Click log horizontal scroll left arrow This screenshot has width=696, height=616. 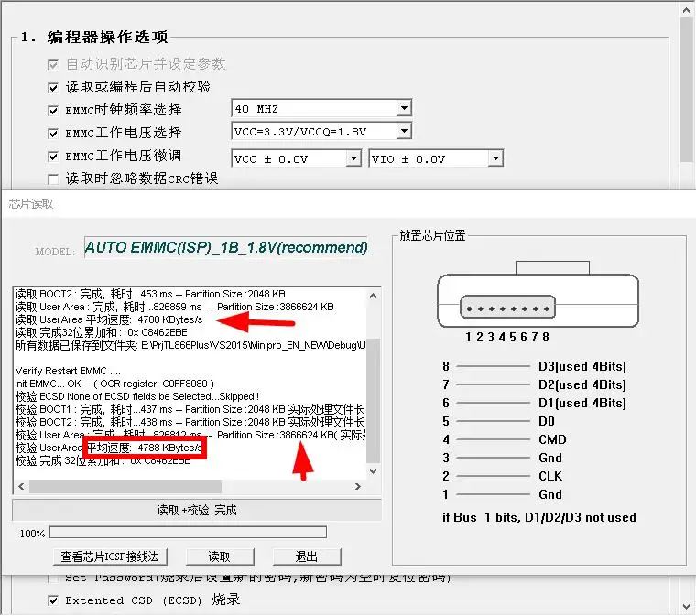[21, 487]
